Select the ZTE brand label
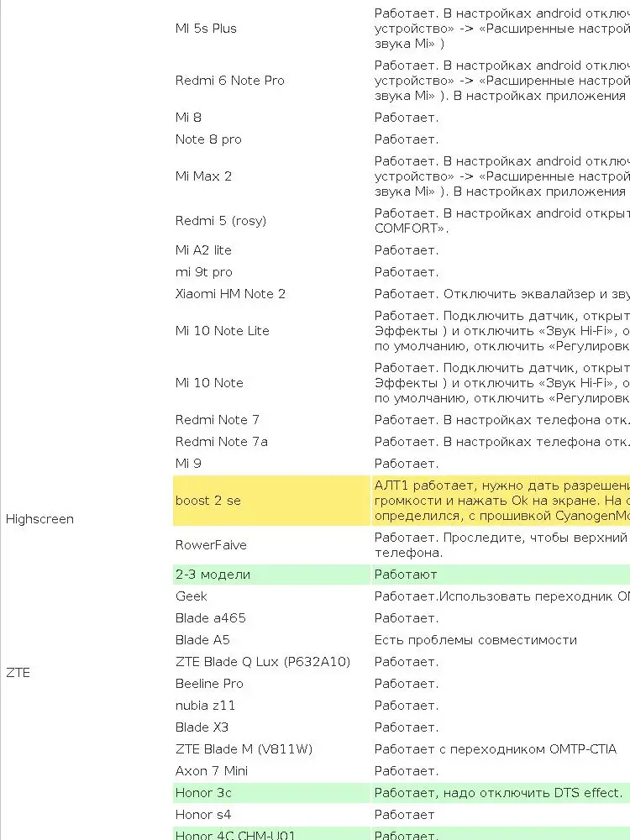This screenshot has height=840, width=630. click(x=18, y=673)
